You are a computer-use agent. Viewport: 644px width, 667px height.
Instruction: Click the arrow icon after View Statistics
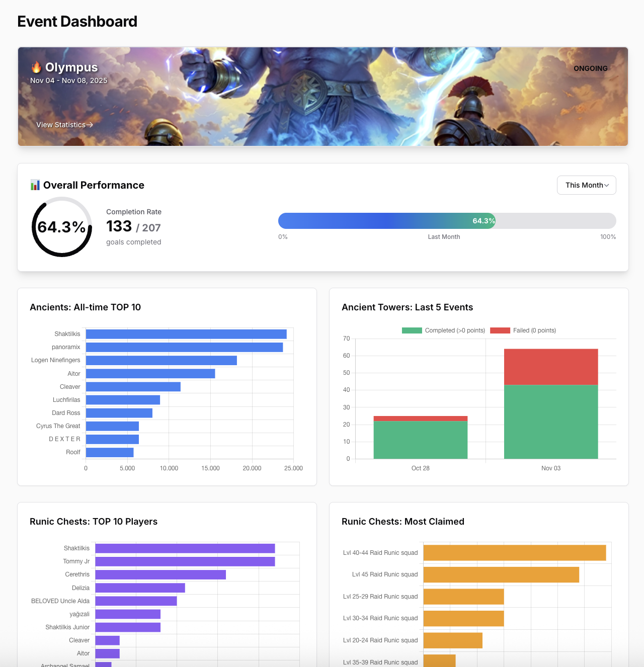pos(90,125)
